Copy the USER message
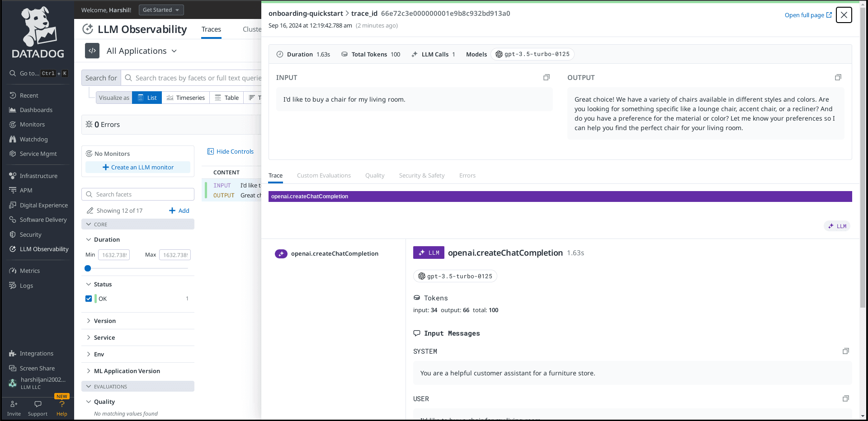The width and height of the screenshot is (868, 421). point(846,398)
